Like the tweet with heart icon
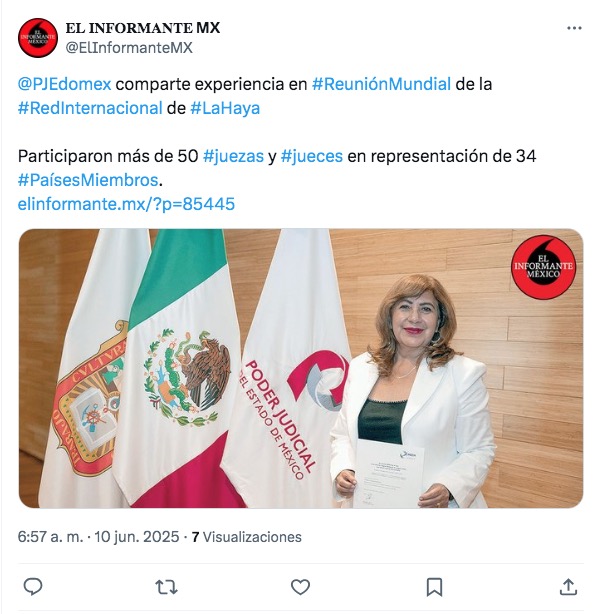 tap(300, 587)
